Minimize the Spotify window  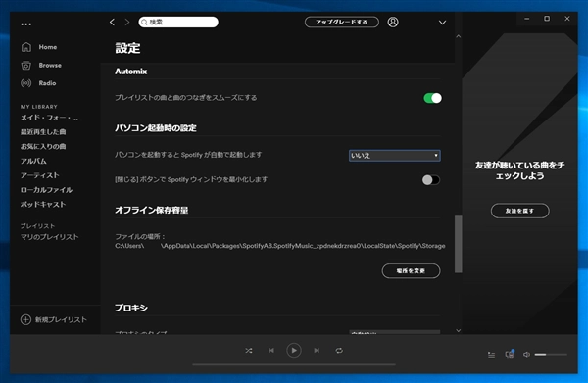527,19
